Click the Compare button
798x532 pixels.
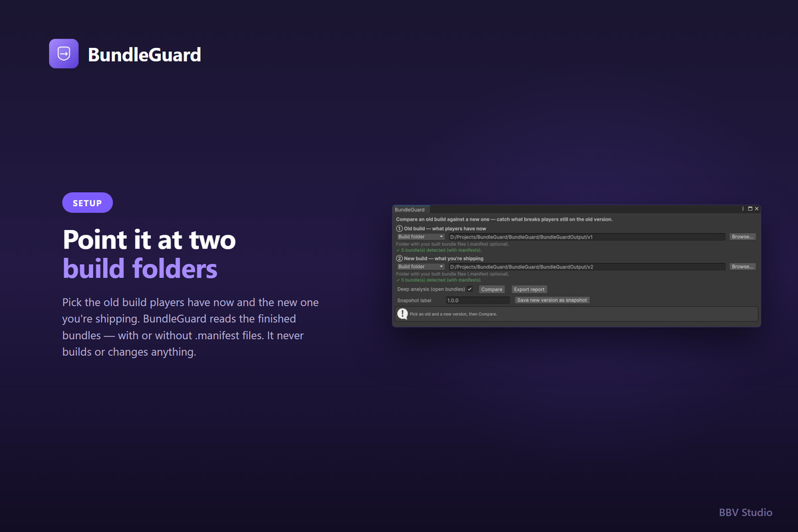tap(492, 289)
